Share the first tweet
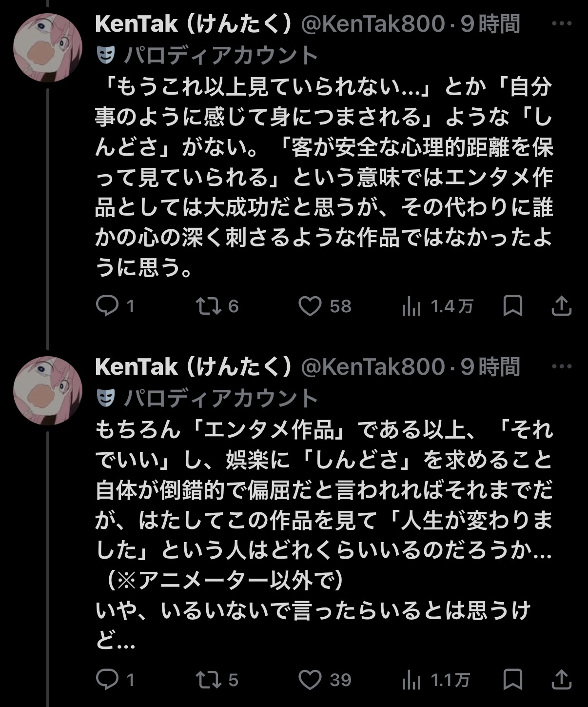The height and width of the screenshot is (707, 588). click(561, 306)
